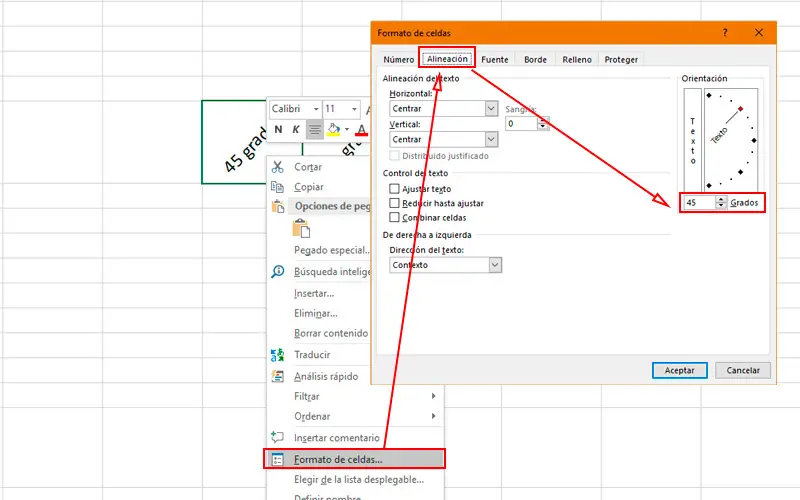This screenshot has width=800, height=500.
Task: Click insert comment icon
Action: 278,437
